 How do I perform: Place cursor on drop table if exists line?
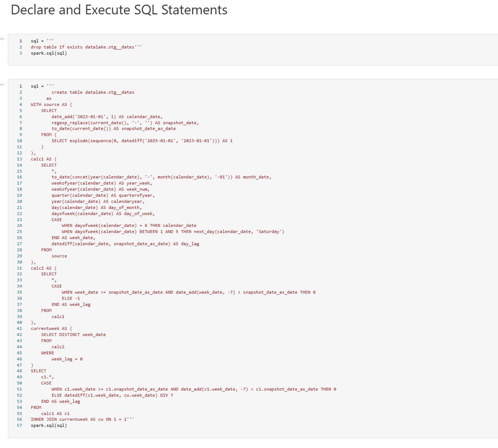[86, 47]
